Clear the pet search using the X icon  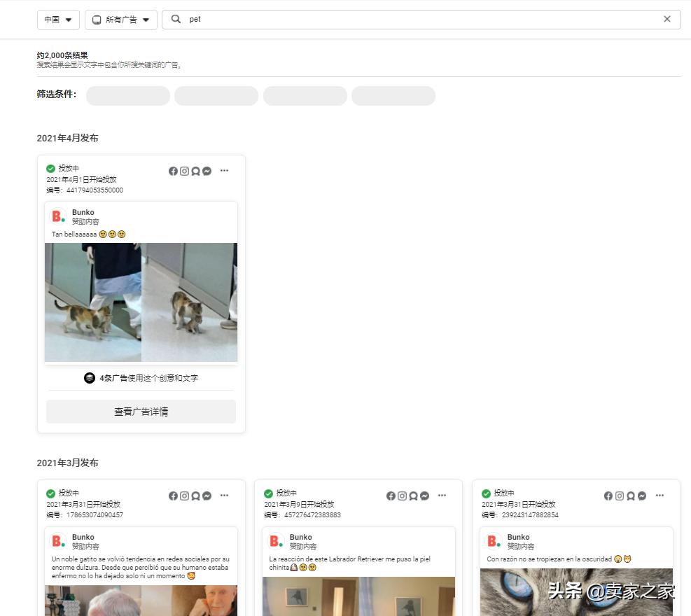click(666, 19)
